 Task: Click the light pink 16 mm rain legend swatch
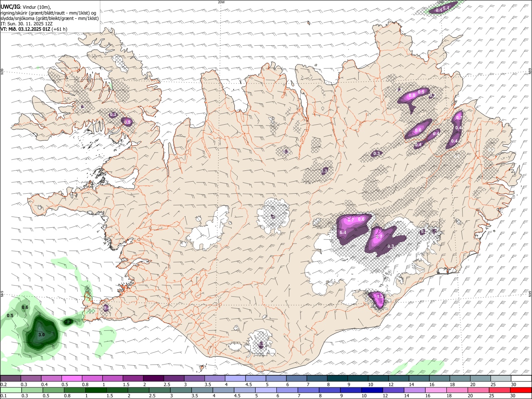coord(436,390)
